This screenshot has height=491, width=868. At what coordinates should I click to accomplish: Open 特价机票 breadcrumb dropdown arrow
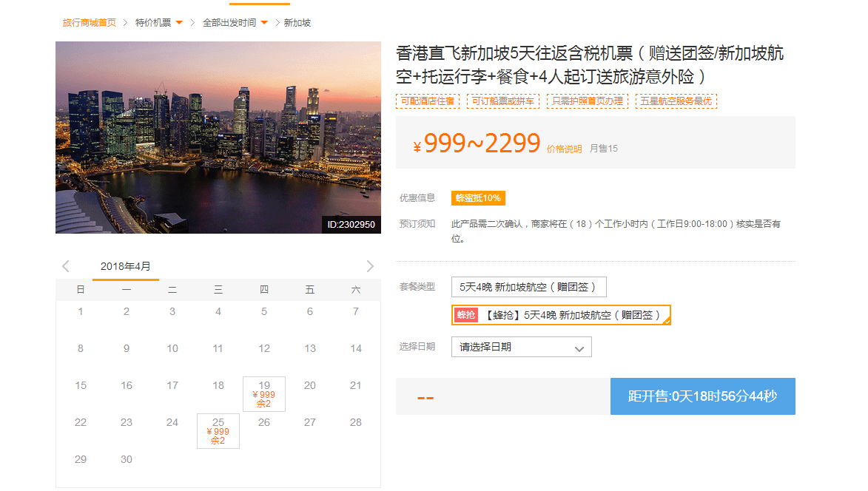(x=179, y=23)
